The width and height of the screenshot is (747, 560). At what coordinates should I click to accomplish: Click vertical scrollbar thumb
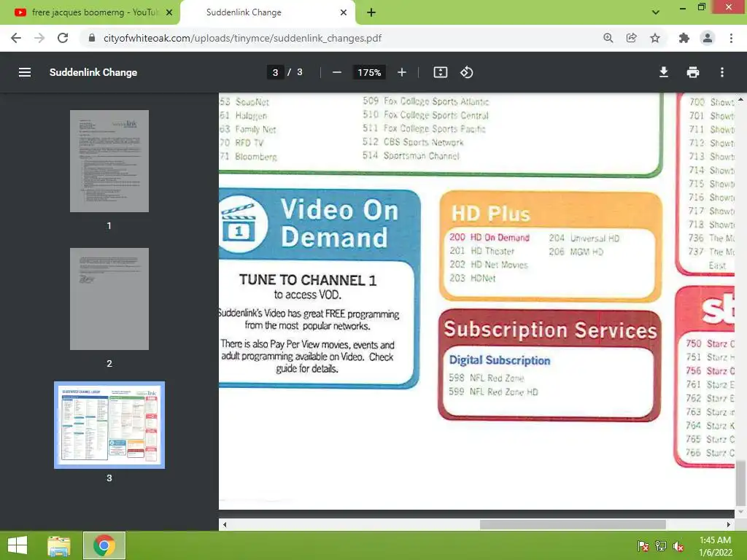click(x=740, y=483)
